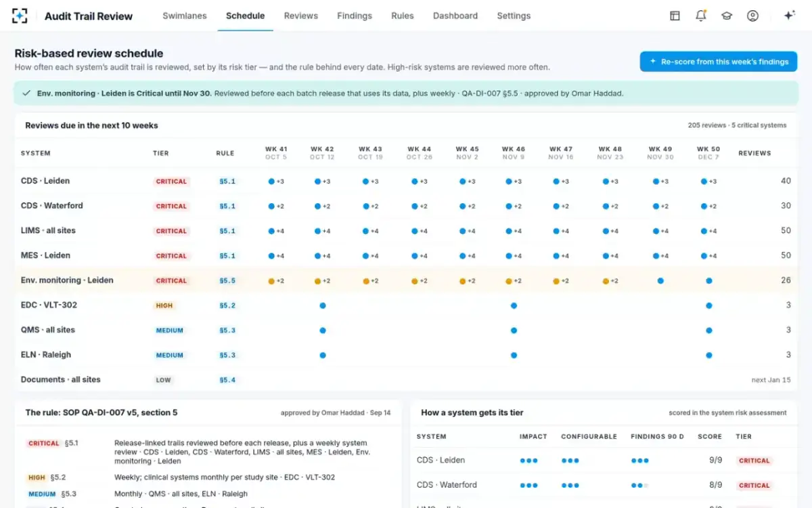The width and height of the screenshot is (812, 508).
Task: Click CDS · Waterford score 8/9 in tier panel
Action: tap(715, 485)
